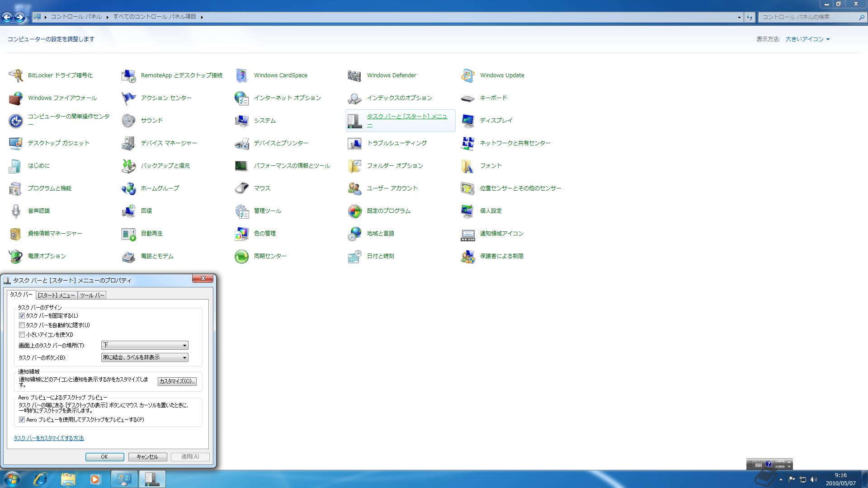The height and width of the screenshot is (488, 868).
Task: Open recent pages dropdown beside navigation arrows
Action: click(x=28, y=17)
